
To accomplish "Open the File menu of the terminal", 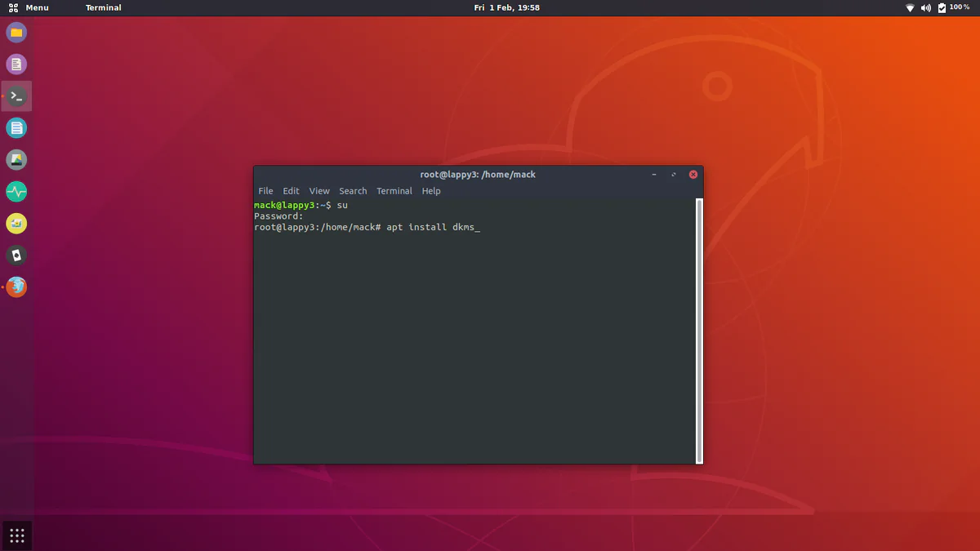I will pyautogui.click(x=265, y=190).
